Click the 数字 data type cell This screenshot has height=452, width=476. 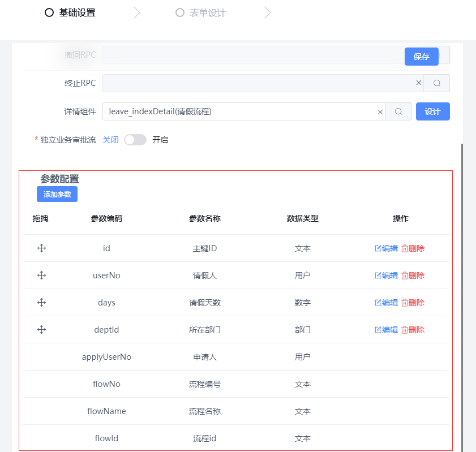pyautogui.click(x=303, y=303)
